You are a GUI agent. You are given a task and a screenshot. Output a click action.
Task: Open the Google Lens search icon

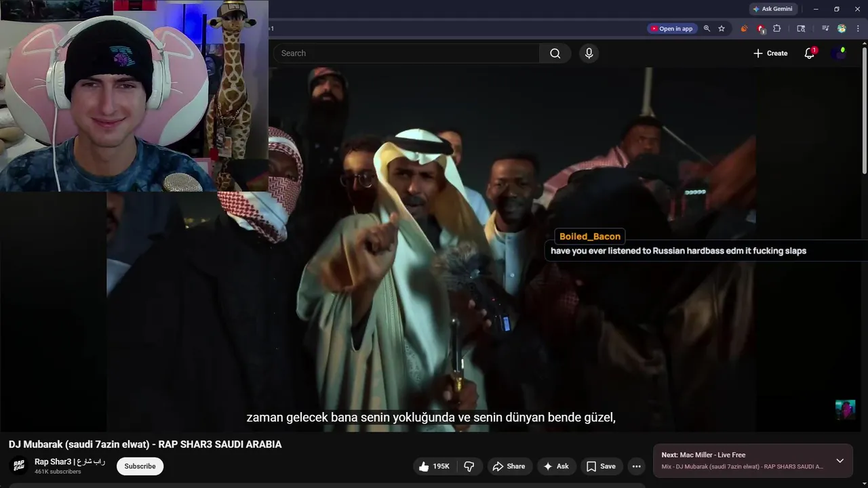click(x=801, y=28)
